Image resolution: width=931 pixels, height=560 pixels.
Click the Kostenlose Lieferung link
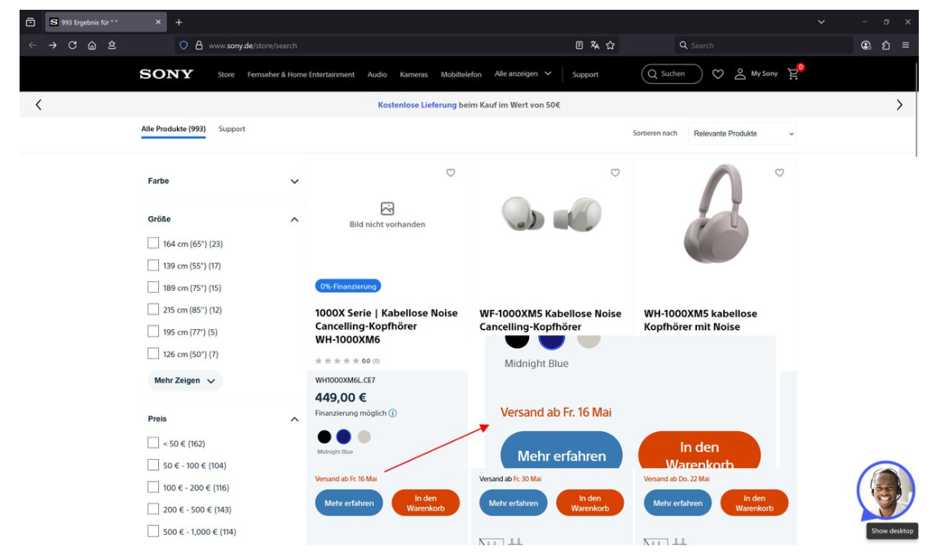coord(417,105)
